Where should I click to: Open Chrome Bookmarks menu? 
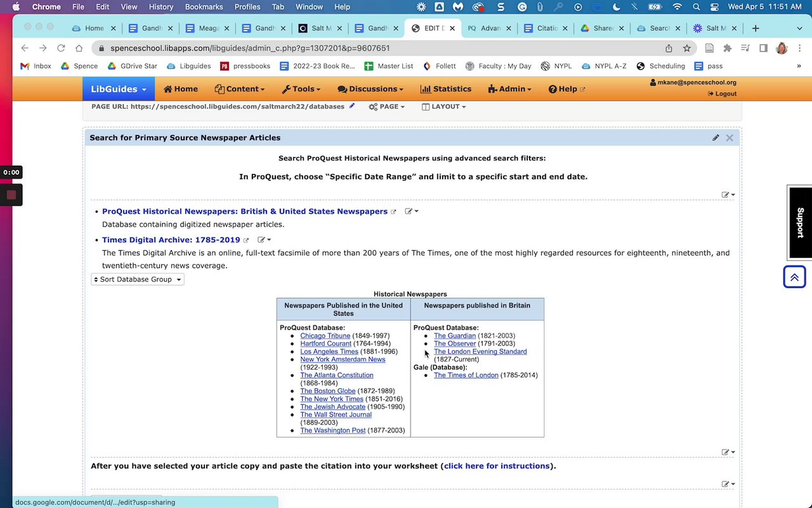click(x=204, y=7)
